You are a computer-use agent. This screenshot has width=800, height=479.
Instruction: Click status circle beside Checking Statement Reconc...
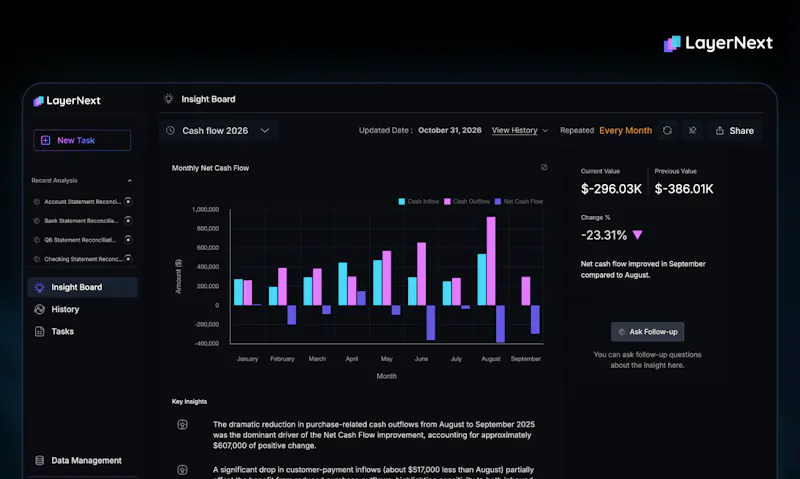pos(128,259)
